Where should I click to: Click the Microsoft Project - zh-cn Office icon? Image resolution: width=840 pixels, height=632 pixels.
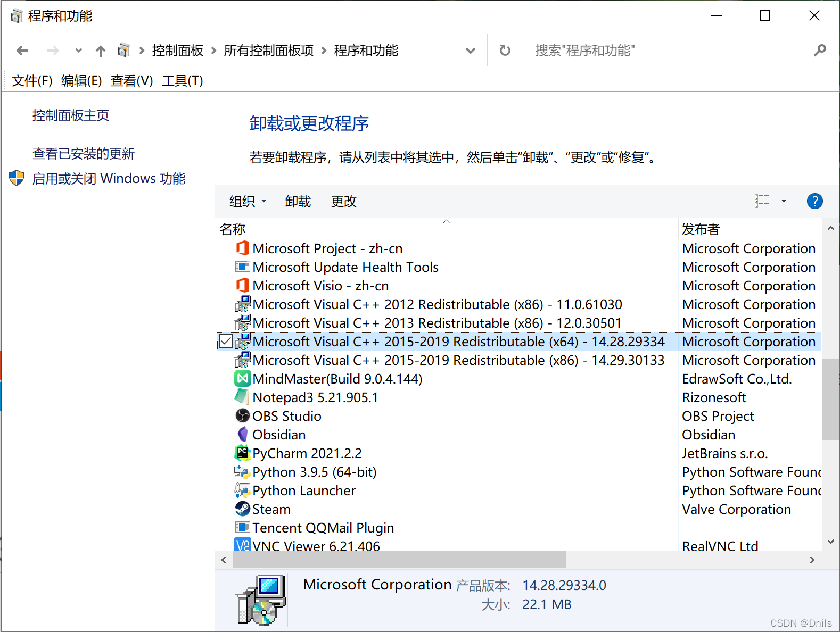coord(242,248)
